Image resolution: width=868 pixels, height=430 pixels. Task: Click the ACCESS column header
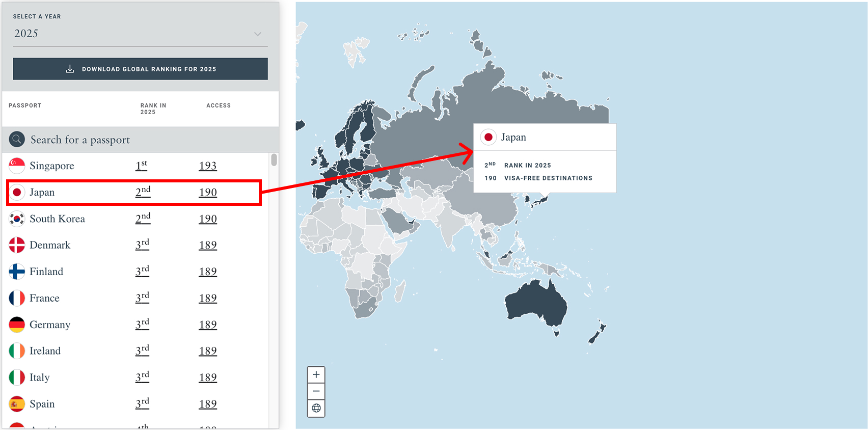tap(219, 105)
